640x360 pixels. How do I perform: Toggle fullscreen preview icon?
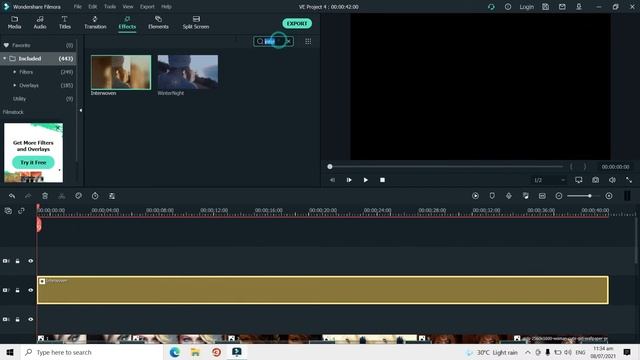(629, 180)
